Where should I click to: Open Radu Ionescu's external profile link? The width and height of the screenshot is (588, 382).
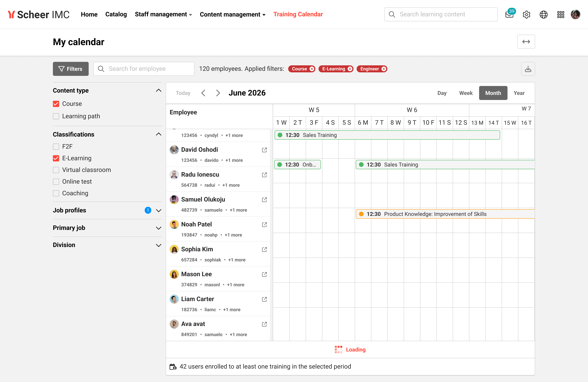[264, 175]
